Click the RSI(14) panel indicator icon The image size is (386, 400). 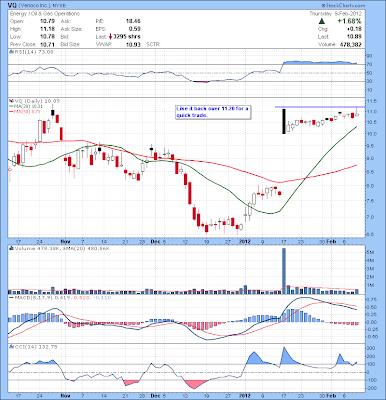(10, 52)
